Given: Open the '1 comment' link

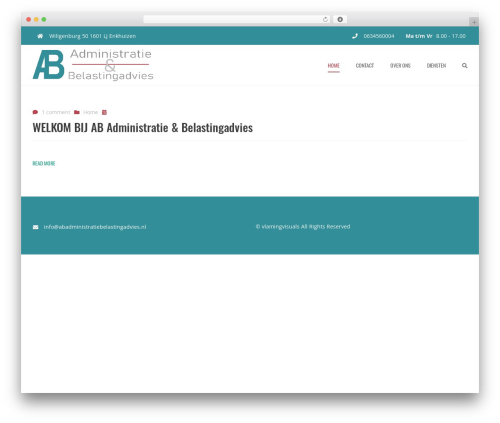Looking at the screenshot, I should (x=56, y=112).
